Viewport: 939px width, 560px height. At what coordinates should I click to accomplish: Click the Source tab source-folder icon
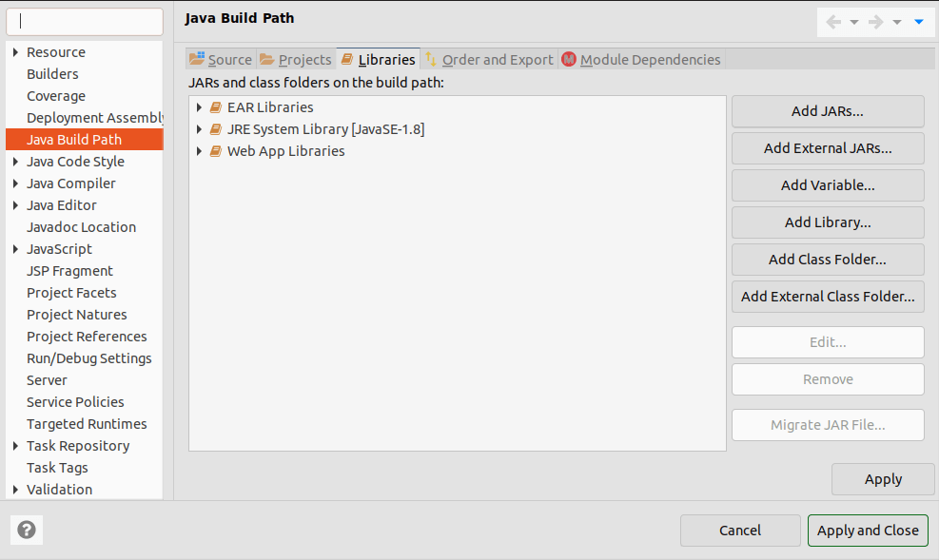197,58
